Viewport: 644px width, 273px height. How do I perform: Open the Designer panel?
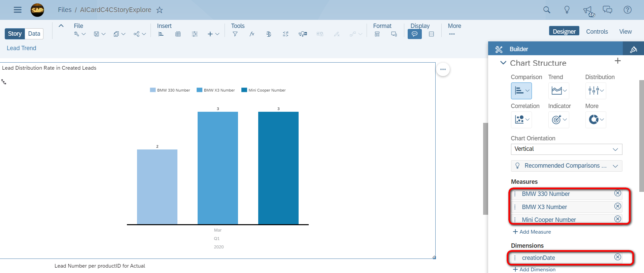[x=564, y=31]
